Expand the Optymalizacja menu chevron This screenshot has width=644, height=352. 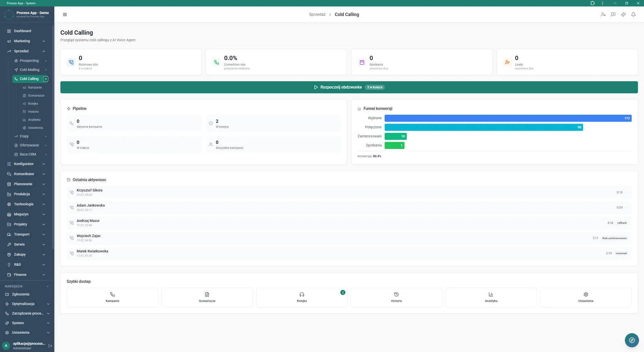click(48, 304)
